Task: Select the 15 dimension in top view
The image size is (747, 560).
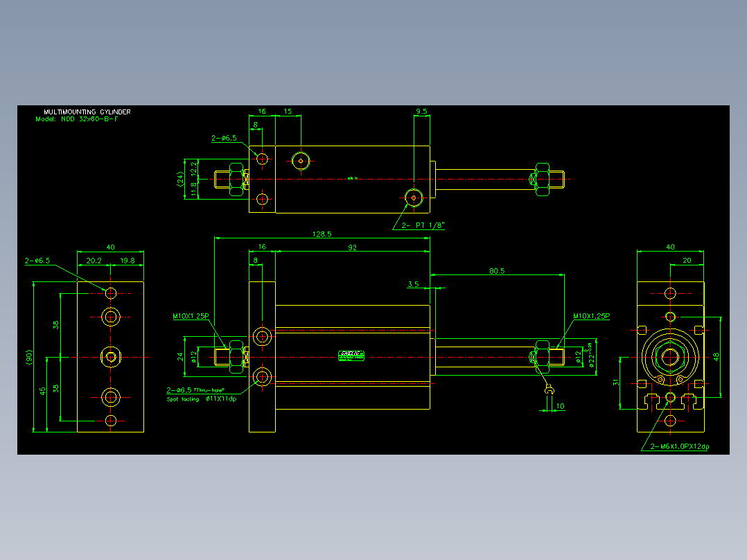Action: tap(288, 111)
